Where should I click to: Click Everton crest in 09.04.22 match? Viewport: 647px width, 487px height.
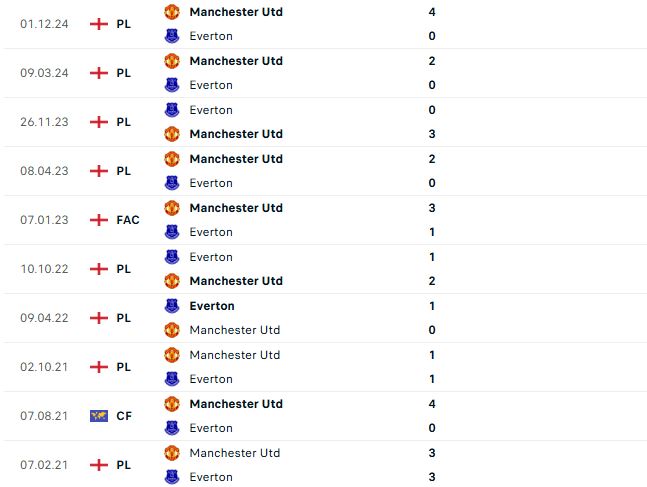(172, 306)
